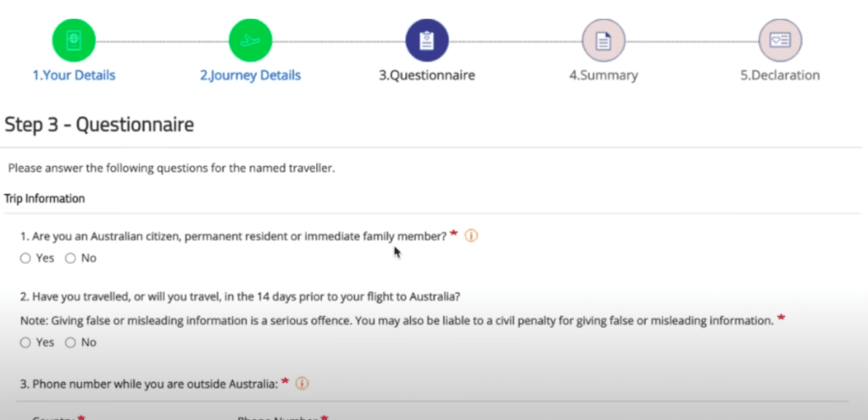Click the 3.Questionnaire step label

[x=427, y=75]
